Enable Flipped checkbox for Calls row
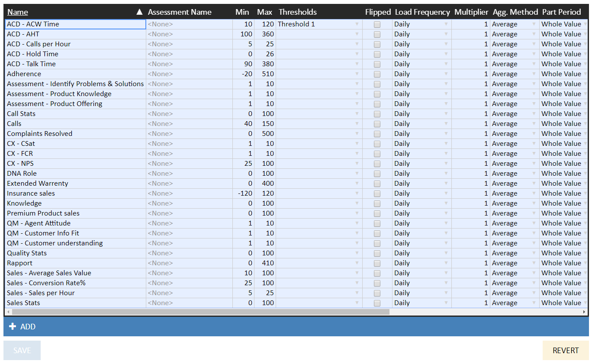The image size is (592, 364). point(377,124)
